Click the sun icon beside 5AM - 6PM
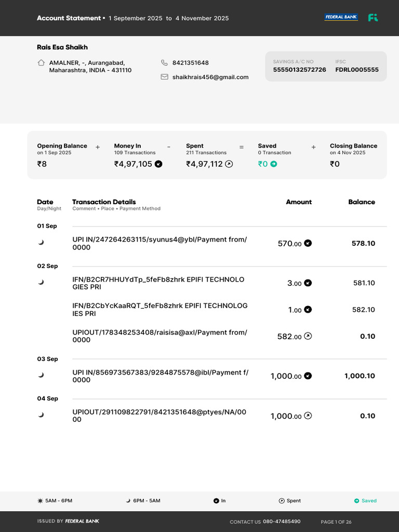This screenshot has height=532, width=399. [x=40, y=501]
